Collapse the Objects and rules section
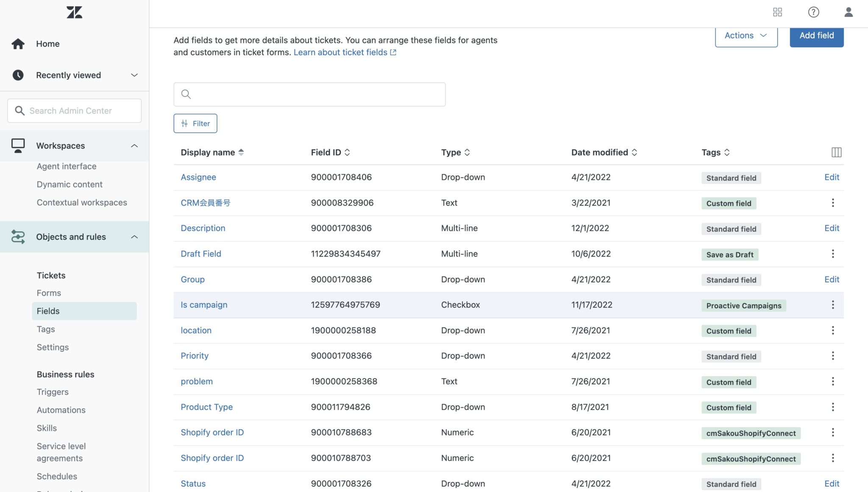Viewport: 868px width, 492px height. (134, 237)
